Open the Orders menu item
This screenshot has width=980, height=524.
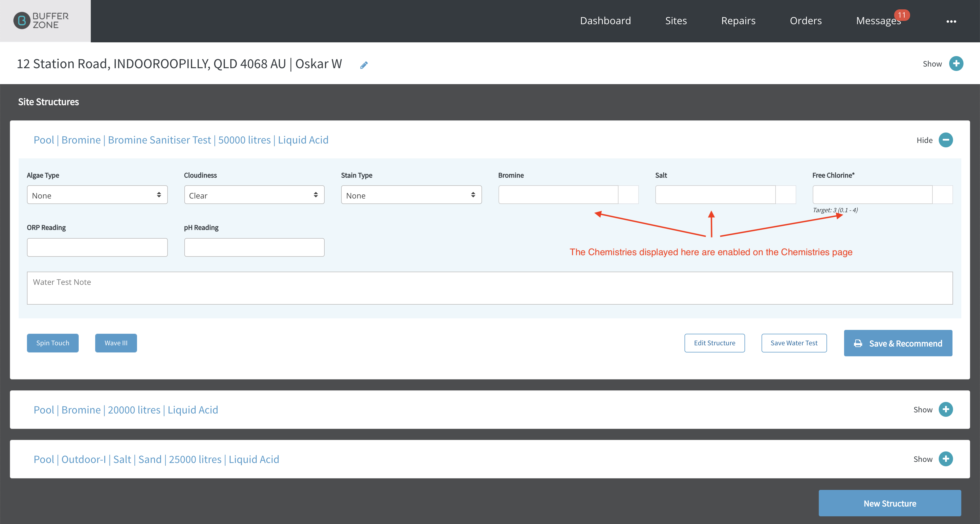pos(805,21)
